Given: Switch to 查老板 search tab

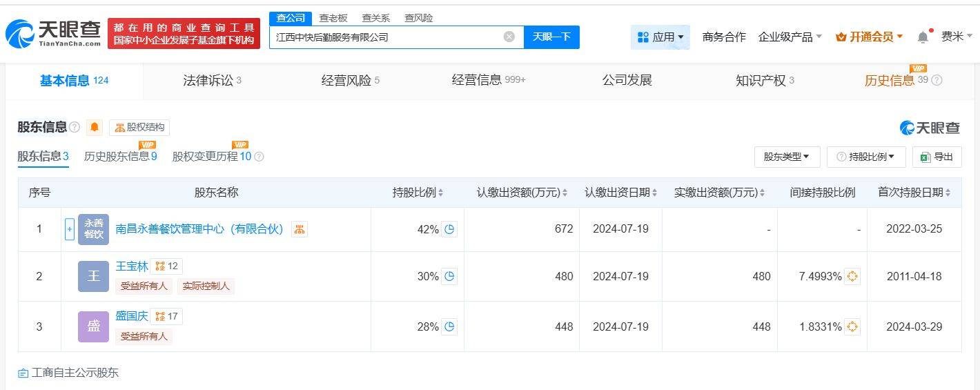Looking at the screenshot, I should (x=333, y=18).
